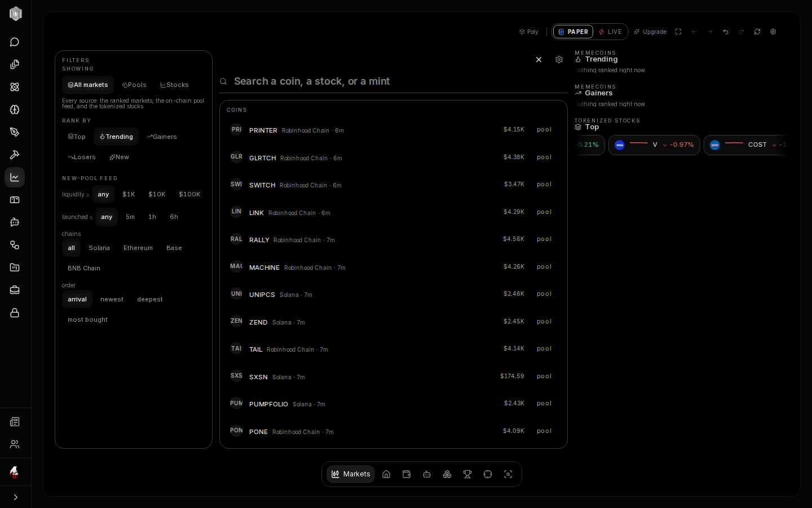Open the line chart sidebar icon
The image size is (812, 508).
[15, 177]
